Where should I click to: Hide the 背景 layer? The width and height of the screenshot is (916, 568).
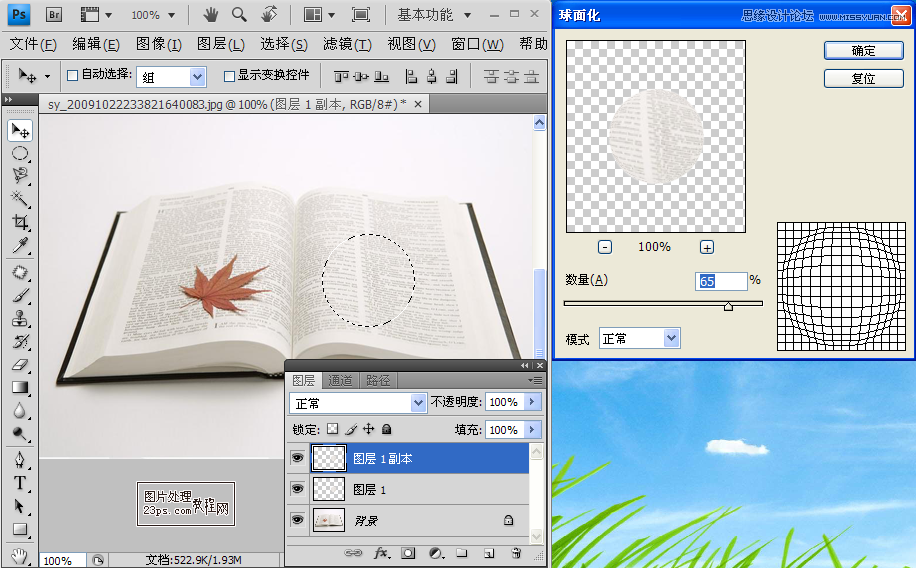point(298,519)
